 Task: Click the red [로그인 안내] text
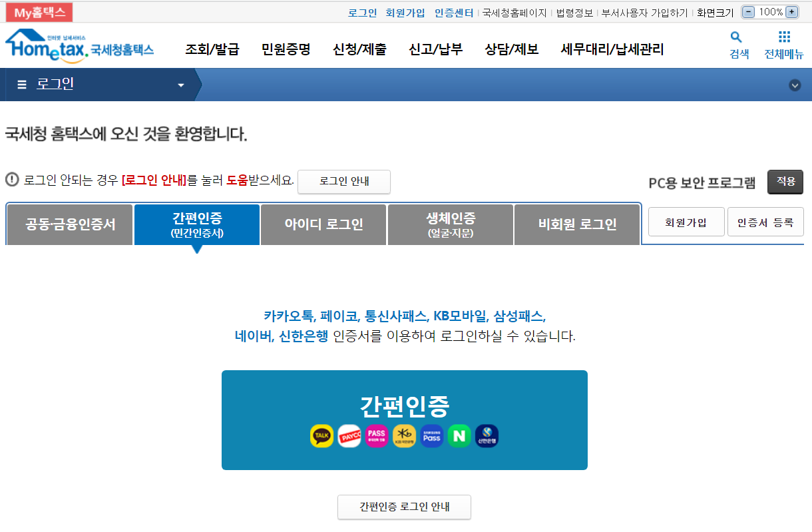click(x=154, y=180)
